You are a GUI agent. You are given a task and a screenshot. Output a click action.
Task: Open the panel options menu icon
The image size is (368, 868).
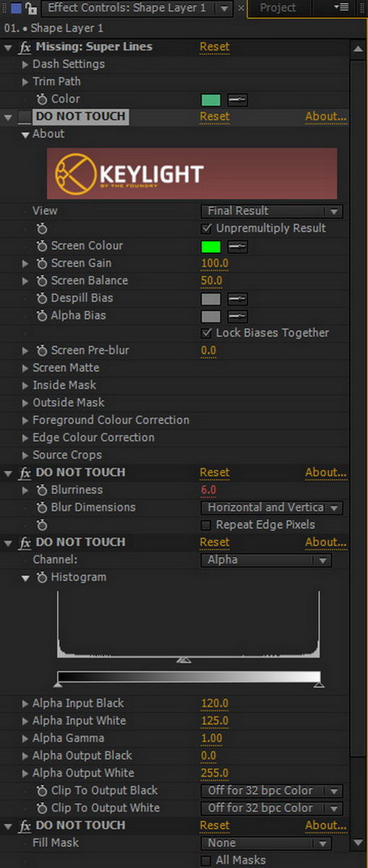tap(342, 8)
